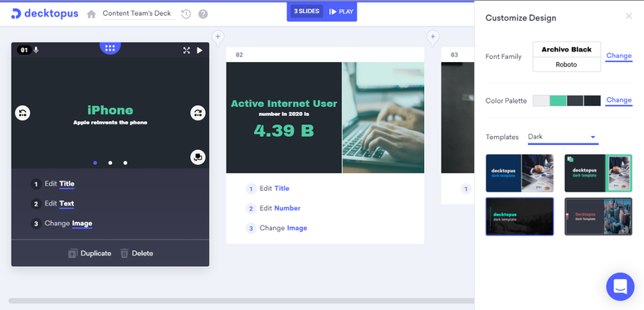Click the green palette swatch

coord(559,101)
